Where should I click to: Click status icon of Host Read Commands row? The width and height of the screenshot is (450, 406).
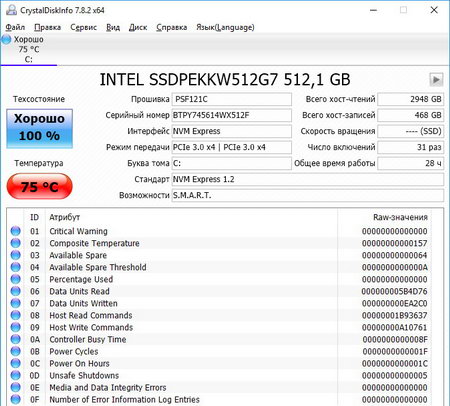pyautogui.click(x=16, y=315)
